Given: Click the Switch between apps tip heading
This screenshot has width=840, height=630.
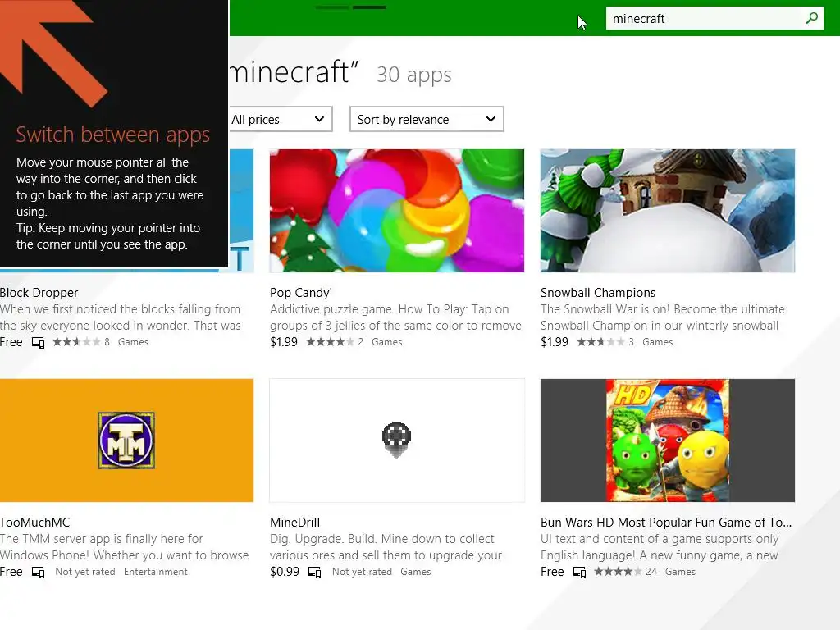Looking at the screenshot, I should [x=112, y=135].
